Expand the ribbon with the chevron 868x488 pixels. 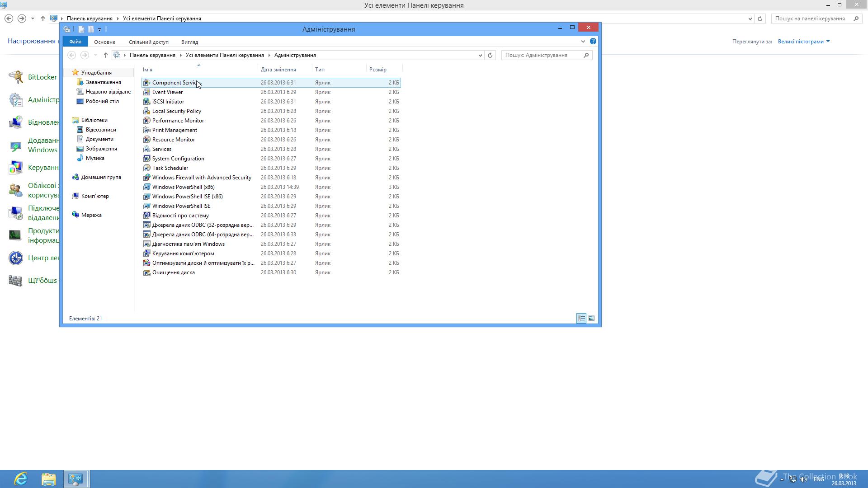583,42
